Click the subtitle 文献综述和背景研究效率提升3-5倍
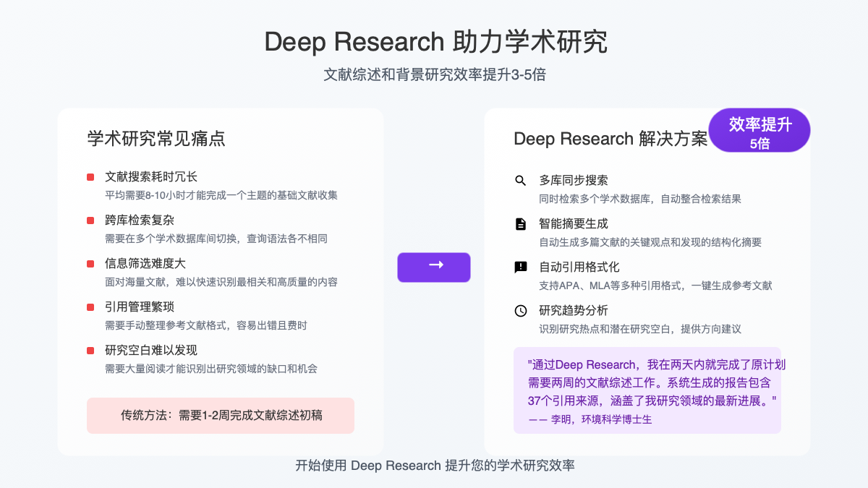The image size is (868, 488). (434, 75)
